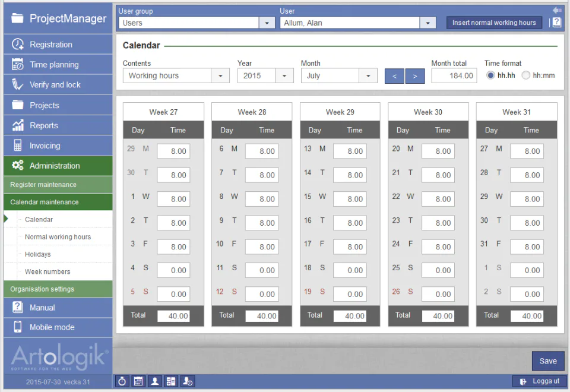Click time field for Thursday 23 in Week 30
Image resolution: width=570 pixels, height=392 pixels.
(x=438, y=223)
